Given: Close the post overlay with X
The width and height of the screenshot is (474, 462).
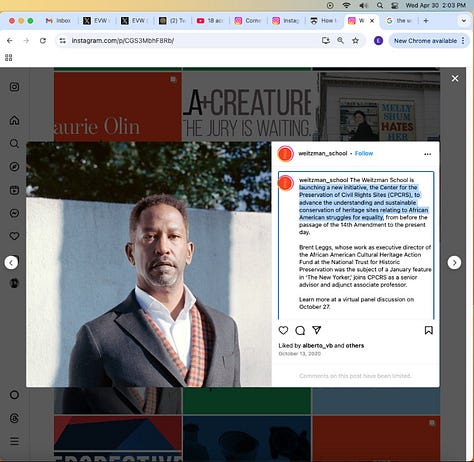Looking at the screenshot, I should coord(455,78).
